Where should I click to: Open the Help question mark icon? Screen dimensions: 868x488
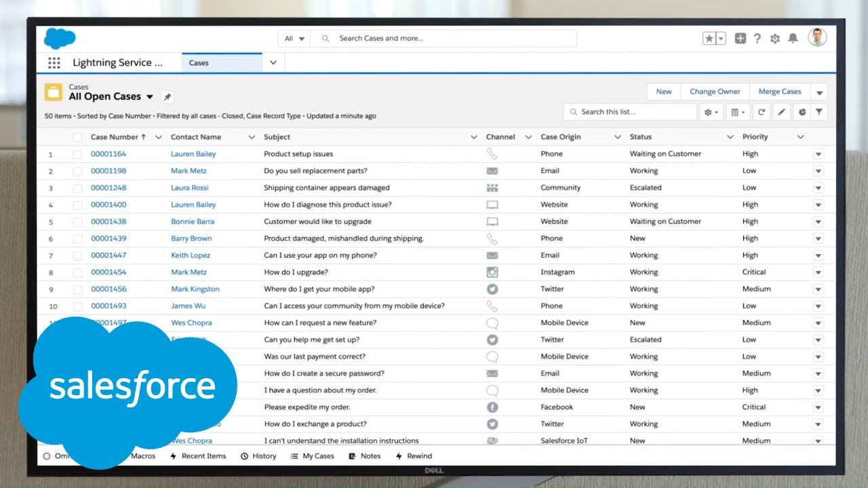pyautogui.click(x=757, y=39)
